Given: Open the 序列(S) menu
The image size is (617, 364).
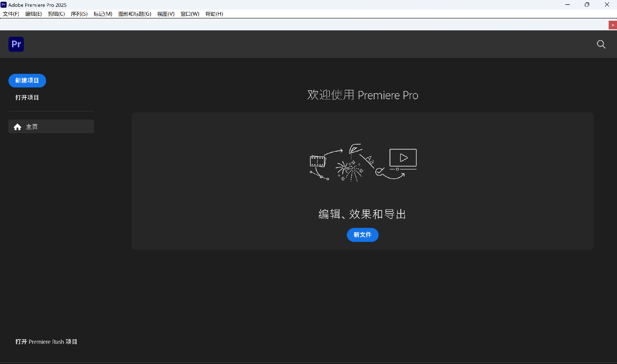Looking at the screenshot, I should point(79,14).
